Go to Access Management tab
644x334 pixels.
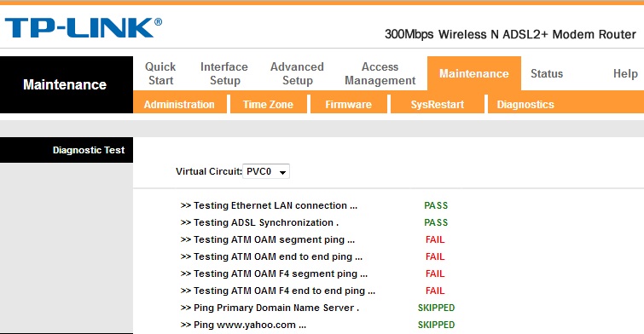(380, 73)
